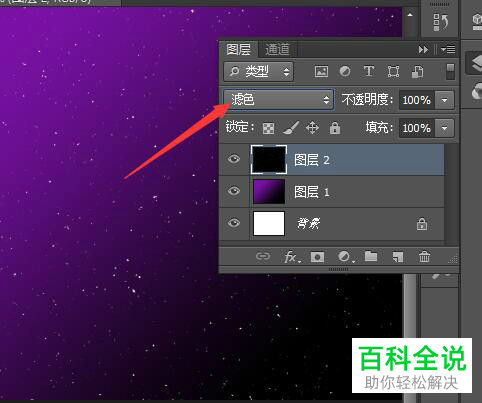Viewport: 482px width, 403px height.
Task: Select the 图层 1 layer name
Action: tap(312, 192)
